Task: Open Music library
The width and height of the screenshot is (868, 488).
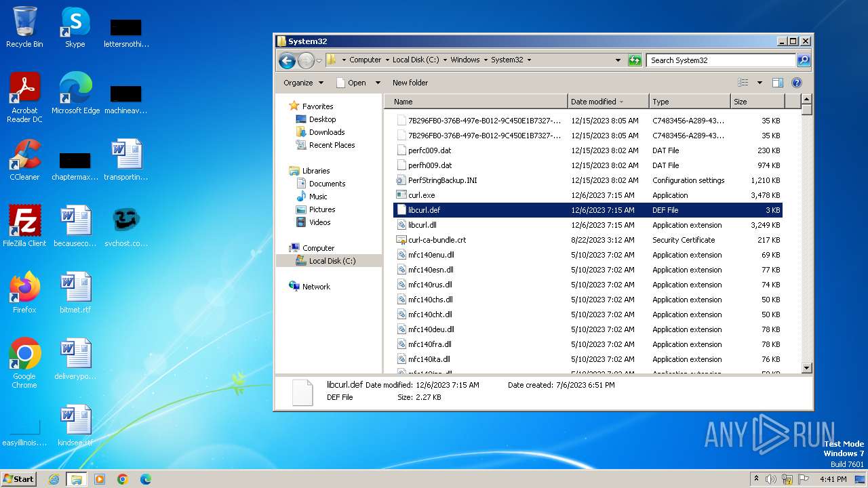Action: [318, 197]
